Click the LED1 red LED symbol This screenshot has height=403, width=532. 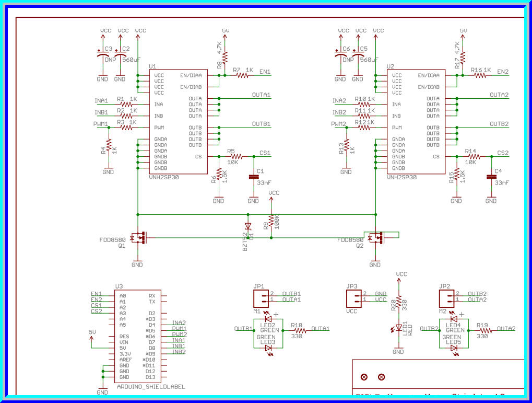click(x=398, y=329)
